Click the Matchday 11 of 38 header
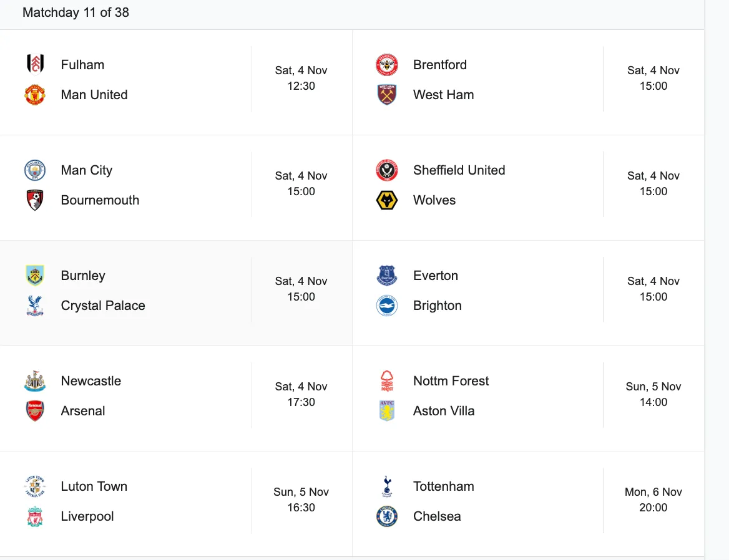The width and height of the screenshot is (729, 560). pyautogui.click(x=76, y=12)
